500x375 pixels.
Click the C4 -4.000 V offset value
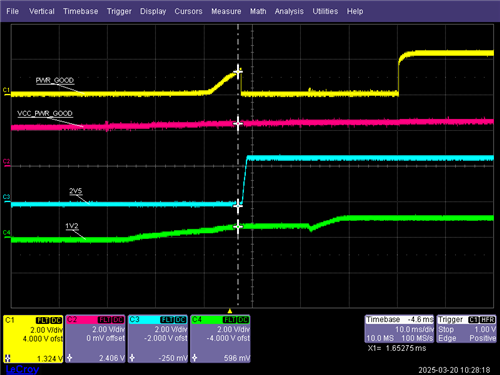[228, 338]
